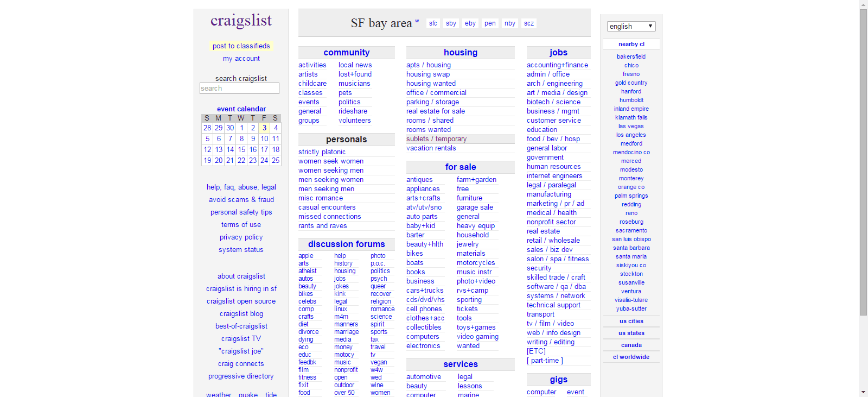Viewport: 868px width, 397px height.
Task: Select the scz area tab
Action: pos(529,23)
